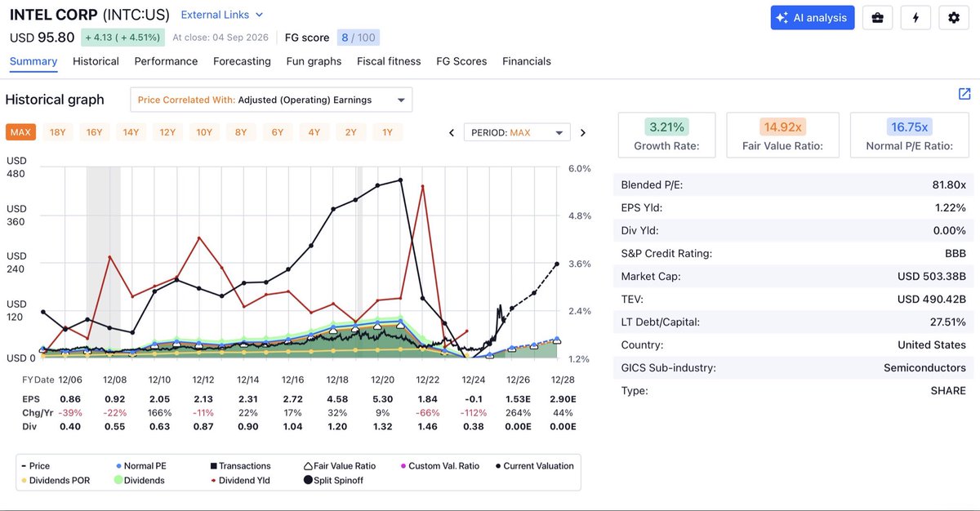
Task: Open the PERIOD: MAX selector
Action: (x=516, y=133)
